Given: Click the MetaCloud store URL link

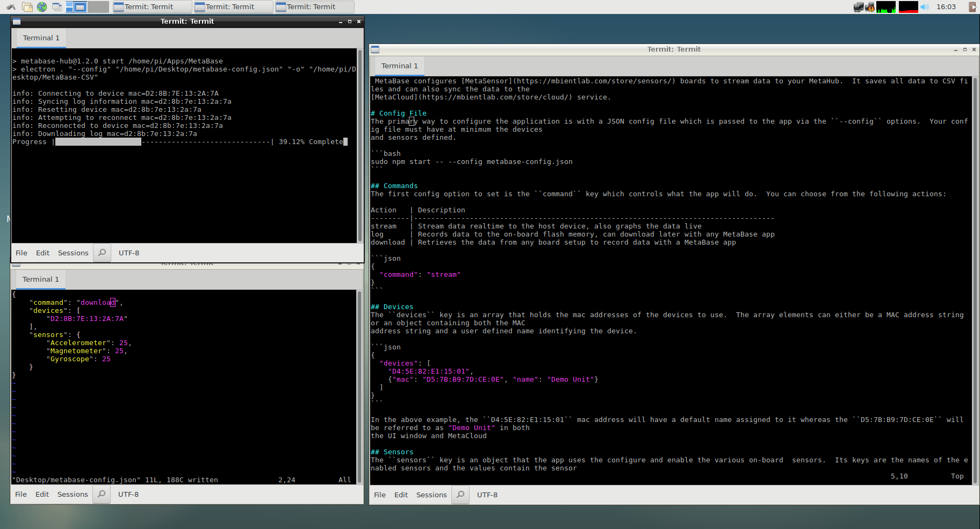Looking at the screenshot, I should 496,97.
